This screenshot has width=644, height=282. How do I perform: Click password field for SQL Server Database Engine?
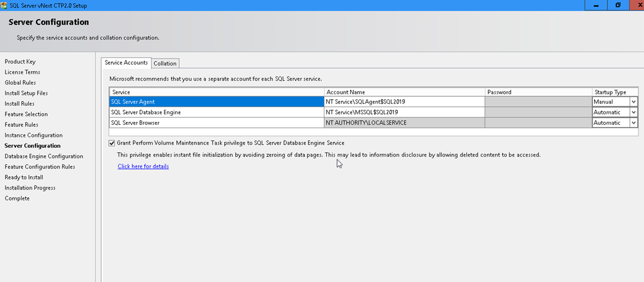(x=539, y=112)
